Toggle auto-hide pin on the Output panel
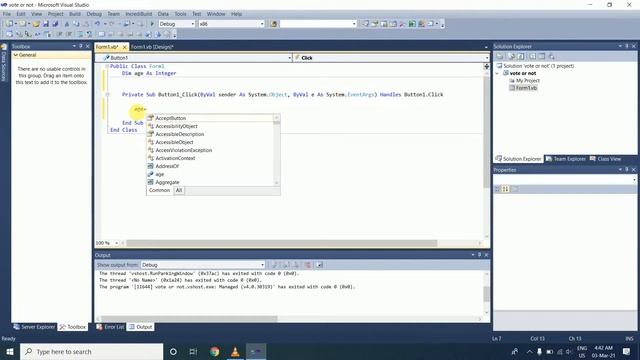Image resolution: width=640 pixels, height=360 pixels. (x=479, y=255)
